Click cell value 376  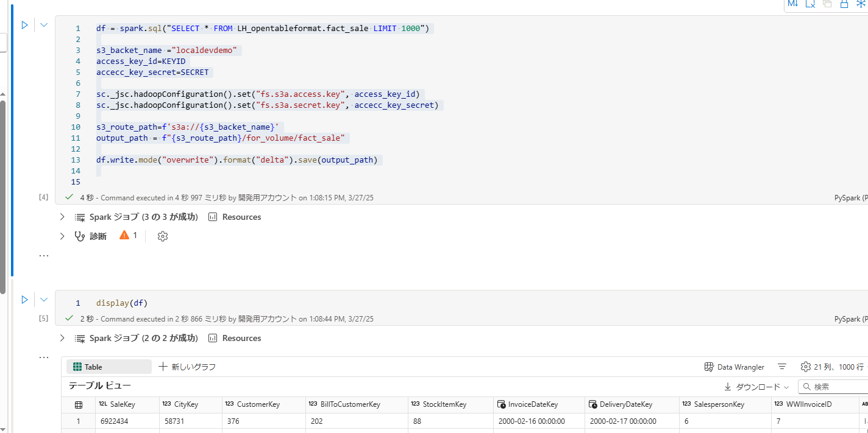coord(233,421)
